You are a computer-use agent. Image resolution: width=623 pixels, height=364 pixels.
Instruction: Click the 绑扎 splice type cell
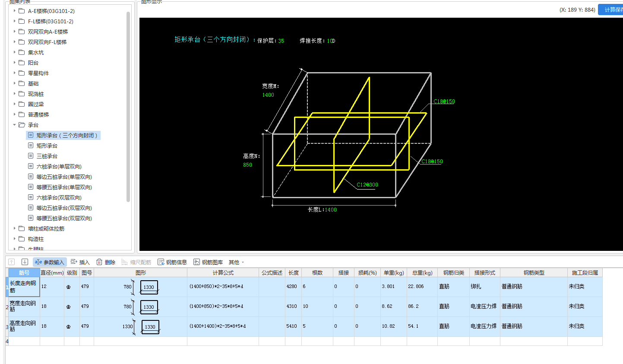coord(485,287)
